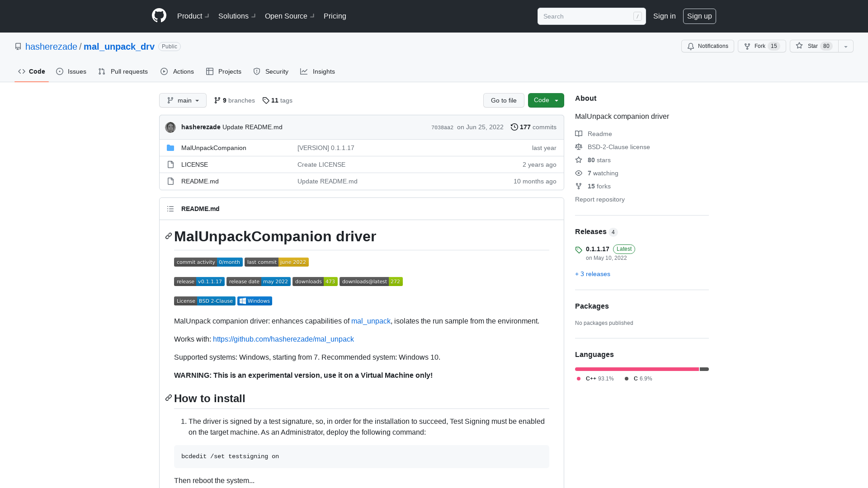Open the hasherezade owner link

pos(51,47)
